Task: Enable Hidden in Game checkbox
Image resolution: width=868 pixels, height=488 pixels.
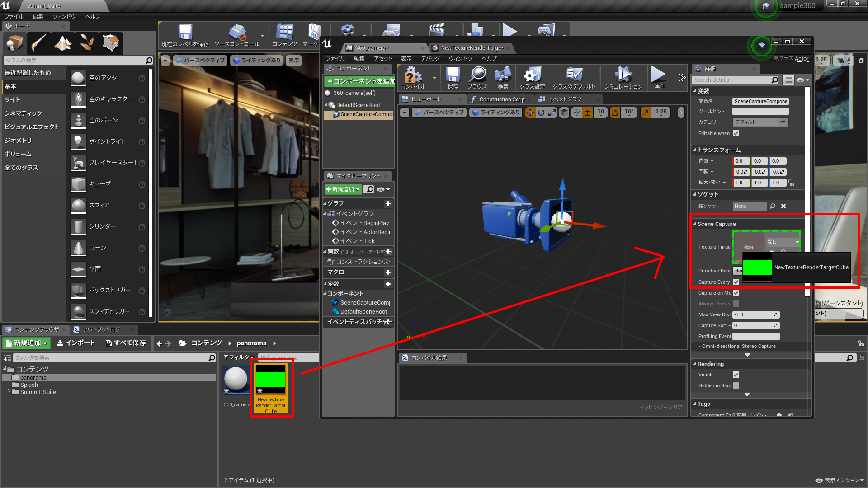Action: pos(736,385)
